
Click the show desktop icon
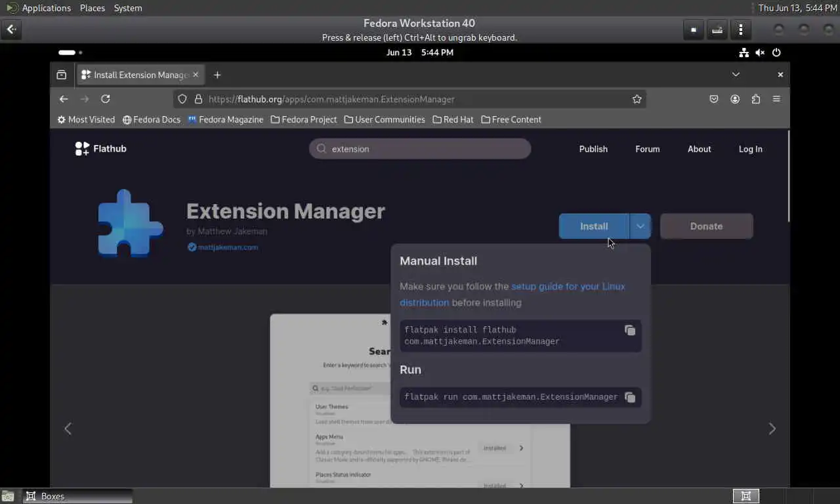point(8,496)
